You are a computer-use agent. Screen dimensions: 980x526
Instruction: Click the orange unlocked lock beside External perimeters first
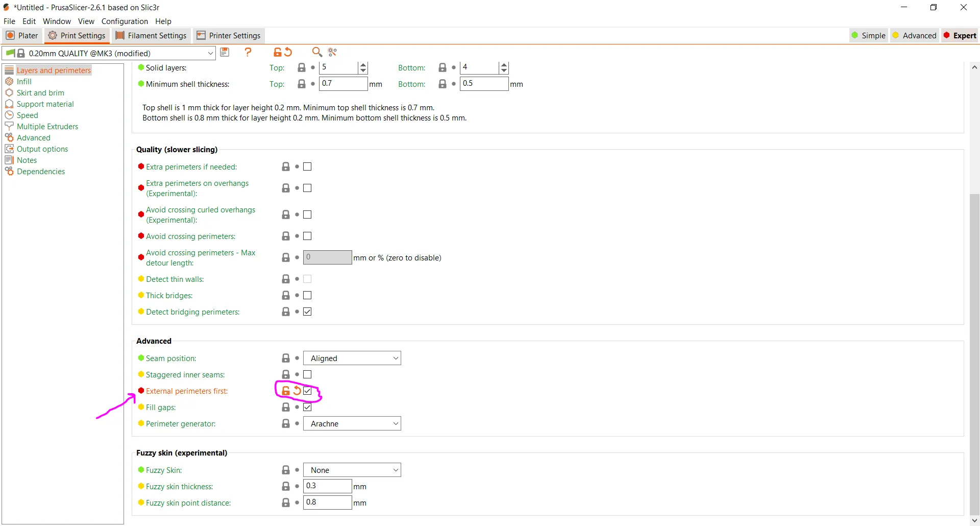tap(286, 391)
